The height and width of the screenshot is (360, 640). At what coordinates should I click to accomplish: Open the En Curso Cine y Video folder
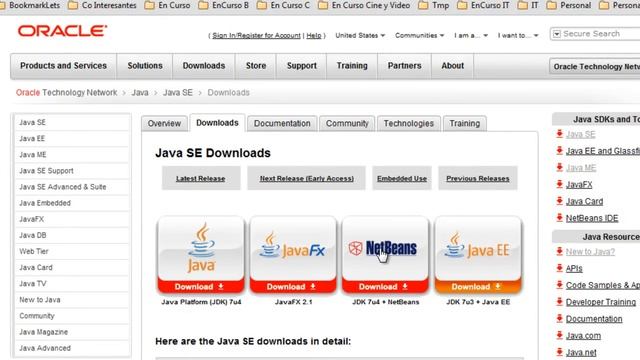(x=364, y=6)
